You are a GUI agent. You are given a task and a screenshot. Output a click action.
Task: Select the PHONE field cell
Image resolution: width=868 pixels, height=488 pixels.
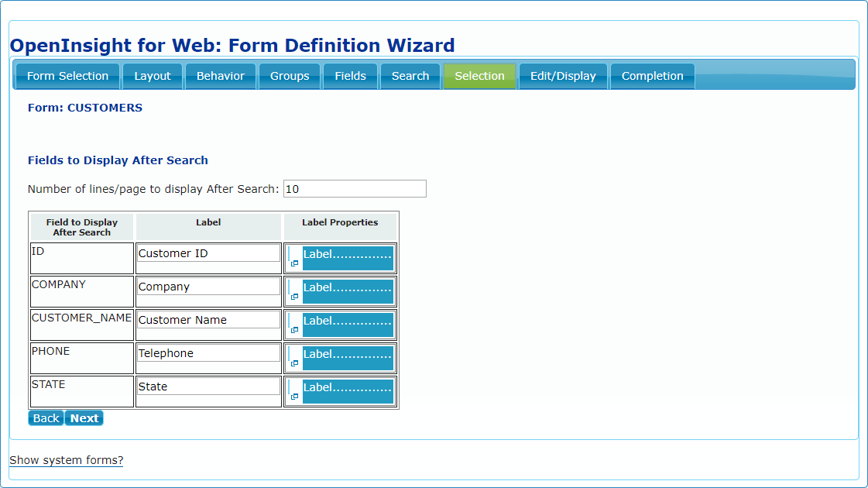[82, 358]
